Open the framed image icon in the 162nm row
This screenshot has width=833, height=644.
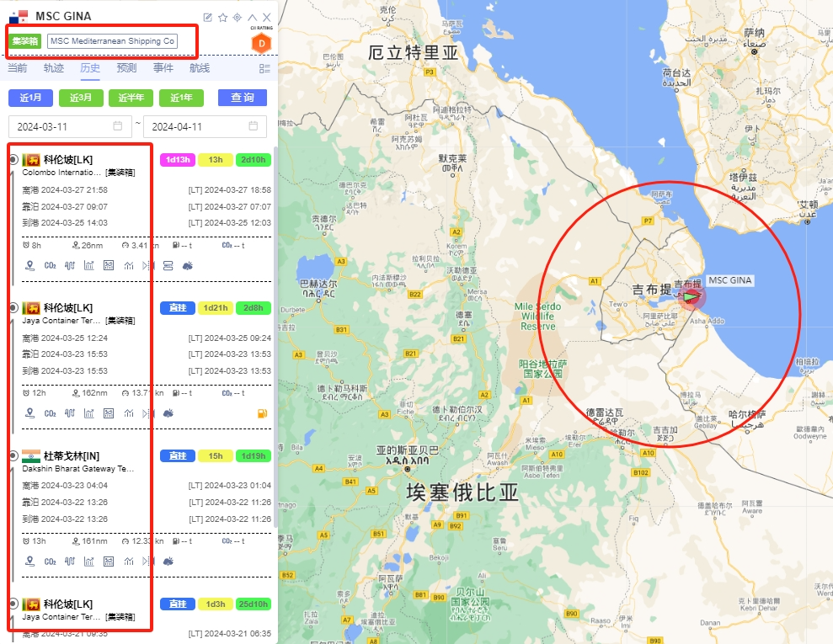109,413
